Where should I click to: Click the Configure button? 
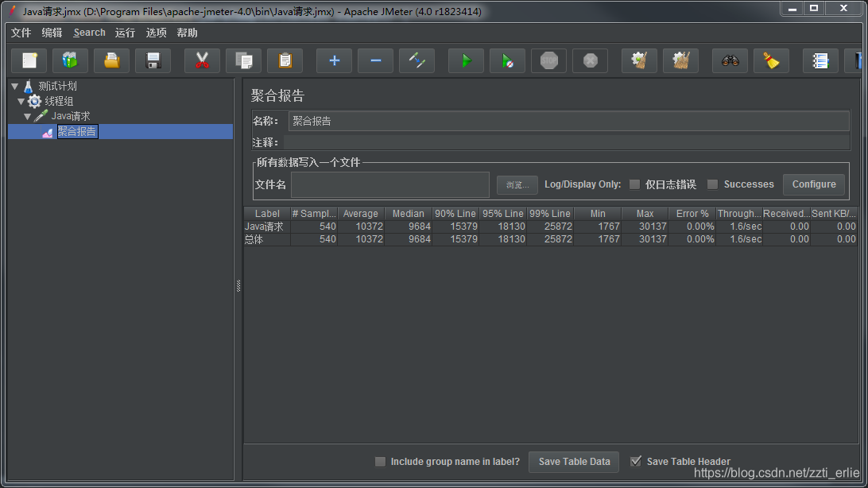pos(813,184)
